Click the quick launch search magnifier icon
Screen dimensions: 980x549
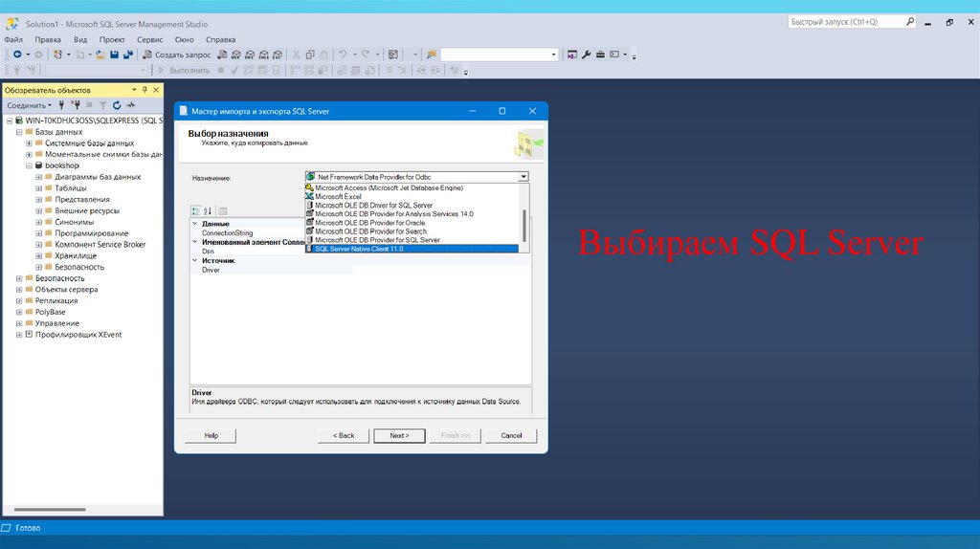pyautogui.click(x=910, y=22)
